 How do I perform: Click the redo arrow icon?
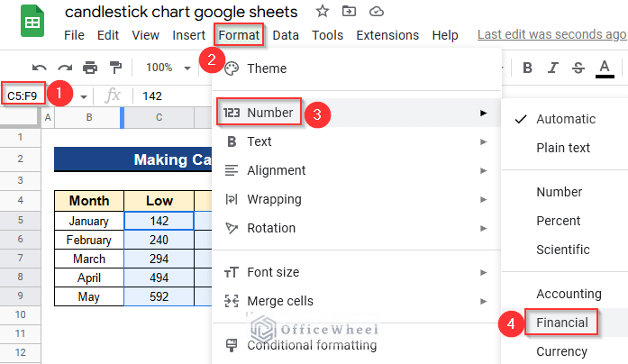[x=64, y=68]
